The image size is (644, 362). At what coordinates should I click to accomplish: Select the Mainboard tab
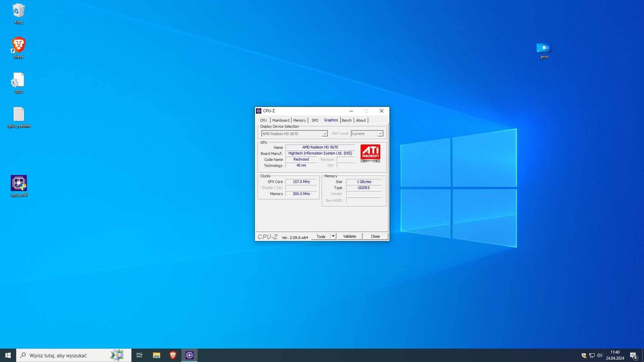[280, 120]
